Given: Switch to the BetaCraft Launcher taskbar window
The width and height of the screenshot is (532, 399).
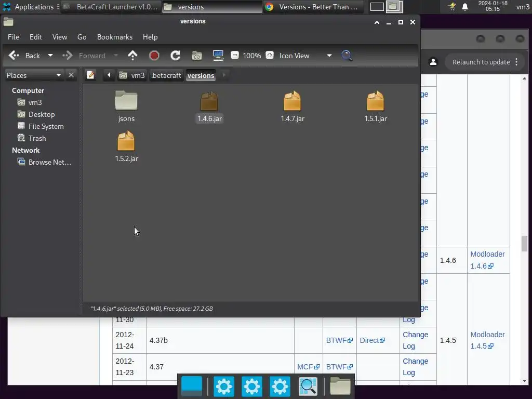Looking at the screenshot, I should (x=111, y=7).
